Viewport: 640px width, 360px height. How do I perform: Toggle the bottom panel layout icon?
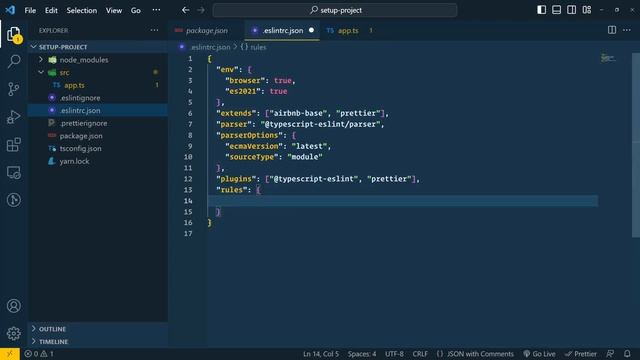(x=556, y=10)
